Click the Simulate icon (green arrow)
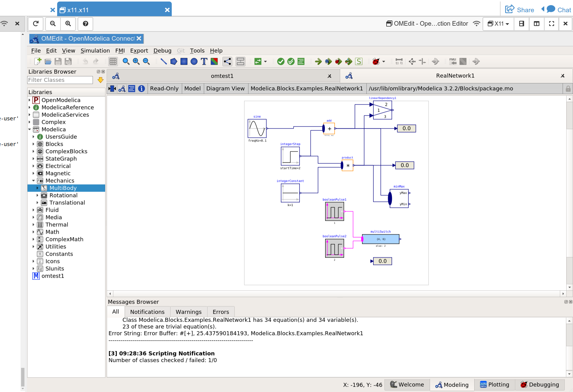 tap(318, 61)
